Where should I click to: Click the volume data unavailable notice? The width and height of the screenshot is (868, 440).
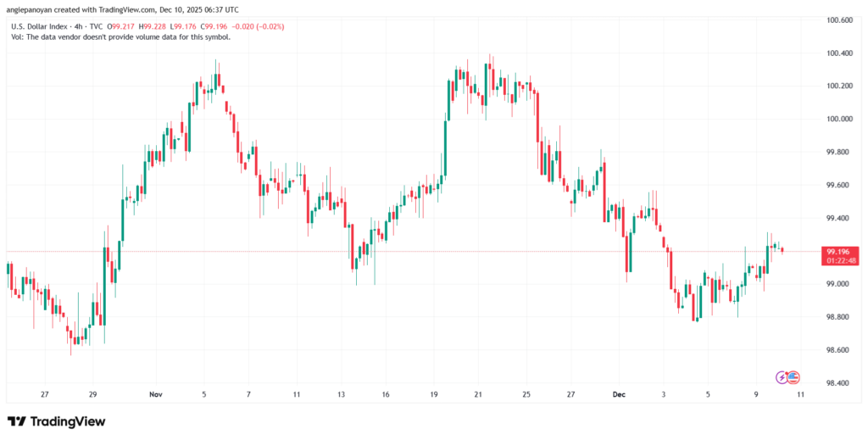point(120,36)
